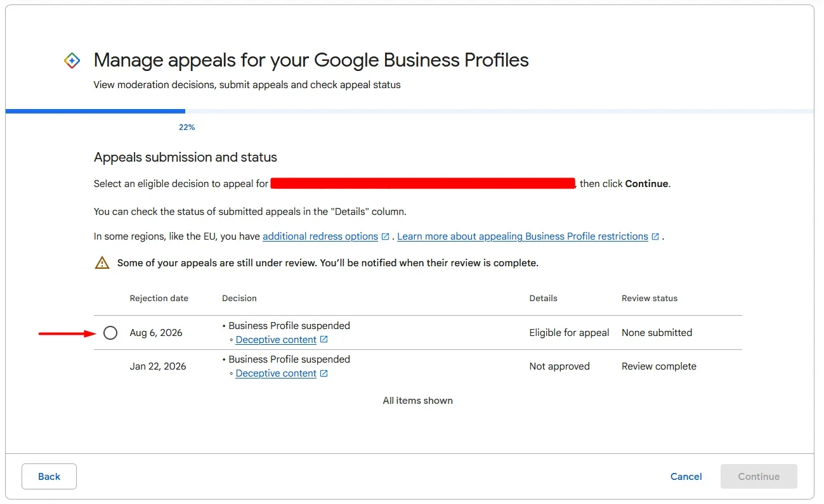Click the Continue button

(759, 477)
